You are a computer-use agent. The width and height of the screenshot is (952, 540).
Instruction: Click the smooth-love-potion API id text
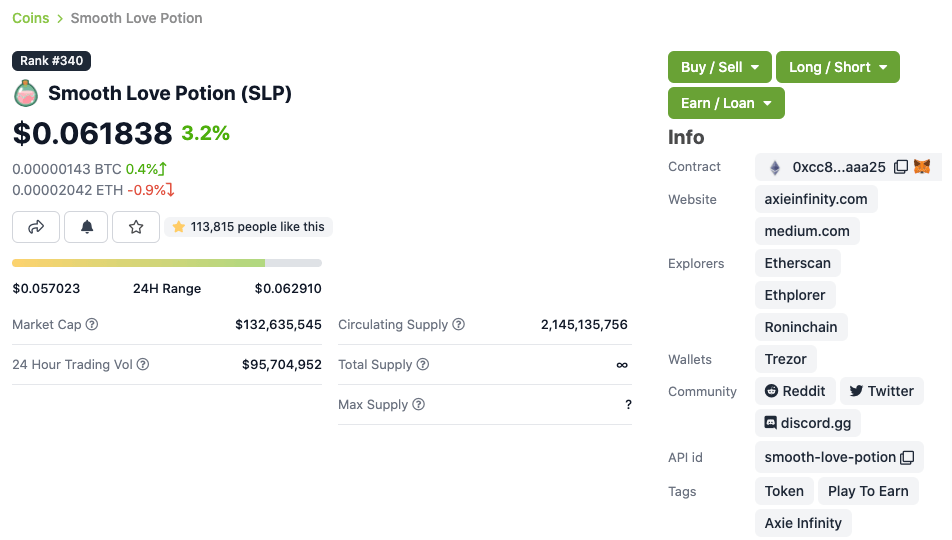830,457
